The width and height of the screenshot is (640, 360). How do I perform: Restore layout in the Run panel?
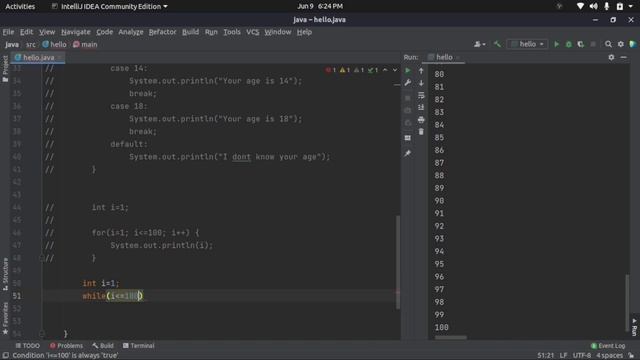pos(407,138)
